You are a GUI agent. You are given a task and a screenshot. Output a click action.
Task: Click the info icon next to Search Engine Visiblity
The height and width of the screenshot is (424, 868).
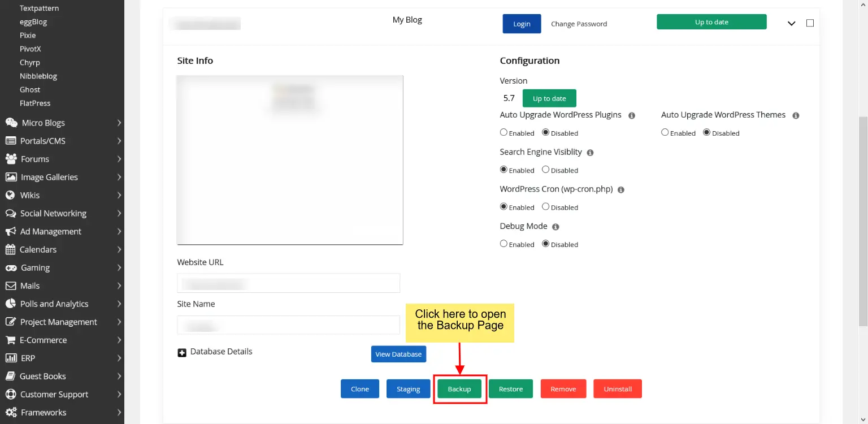pos(590,152)
